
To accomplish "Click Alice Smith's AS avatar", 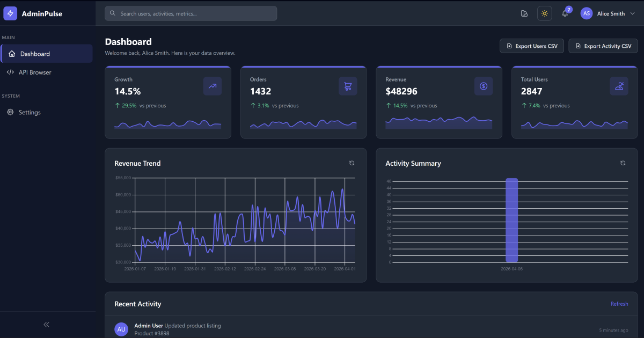I will tap(587, 13).
